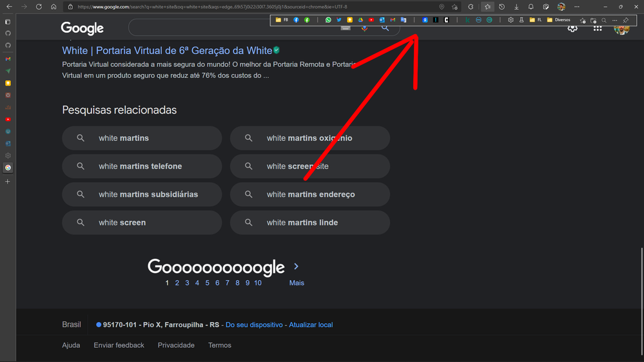Submit search with the magnifier button
Viewport: 644px width, 362px height.
pos(385,28)
